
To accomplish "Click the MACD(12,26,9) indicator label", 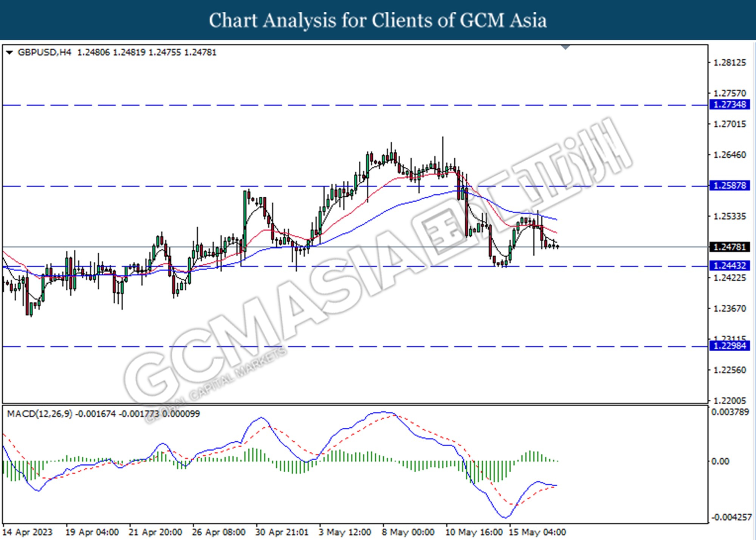I will (x=40, y=414).
